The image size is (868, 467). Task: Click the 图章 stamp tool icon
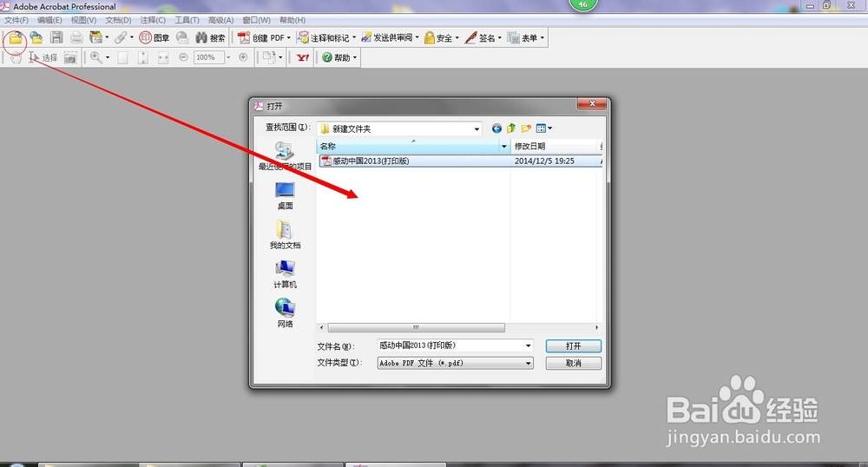(x=154, y=37)
